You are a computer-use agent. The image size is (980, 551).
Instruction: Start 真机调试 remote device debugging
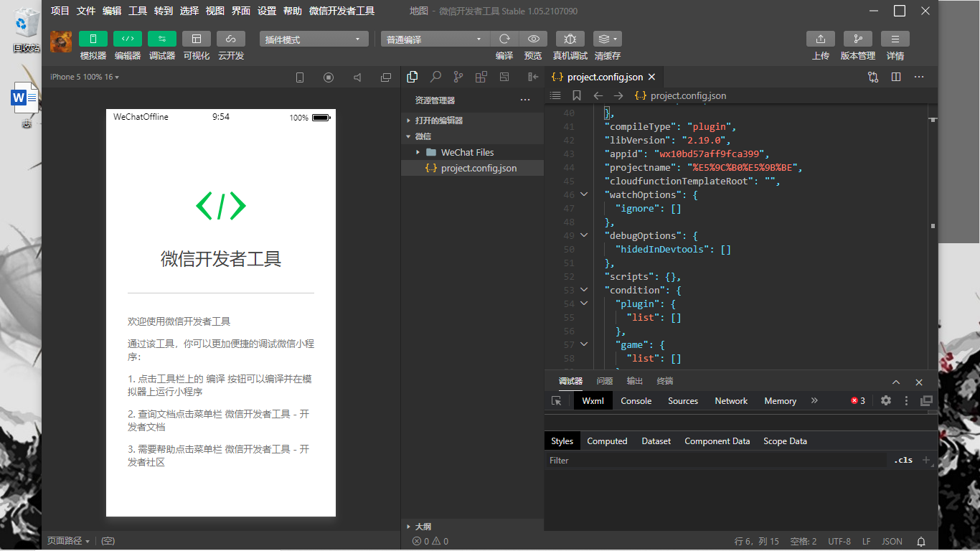click(x=570, y=39)
